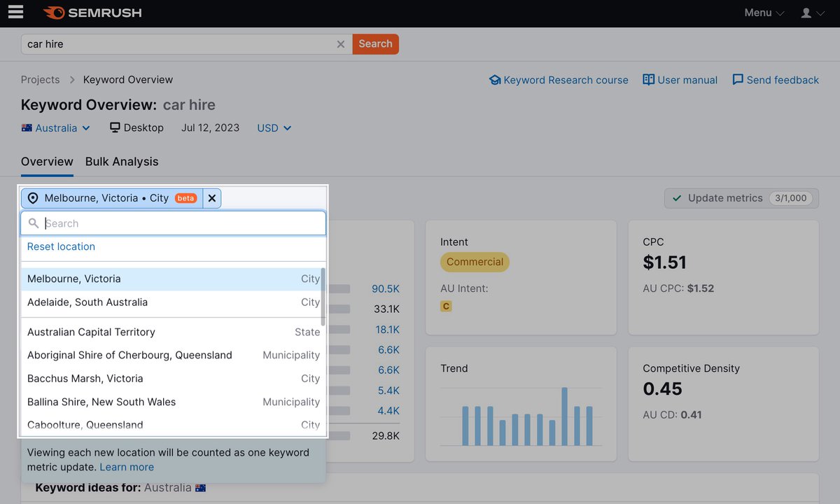Click the User manual book icon
The height and width of the screenshot is (504, 840).
[x=649, y=80]
